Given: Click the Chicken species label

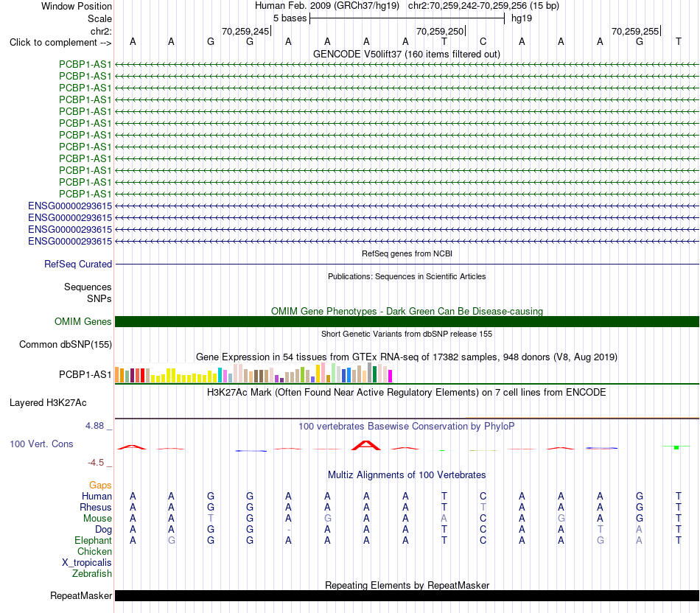Looking at the screenshot, I should point(94,551).
